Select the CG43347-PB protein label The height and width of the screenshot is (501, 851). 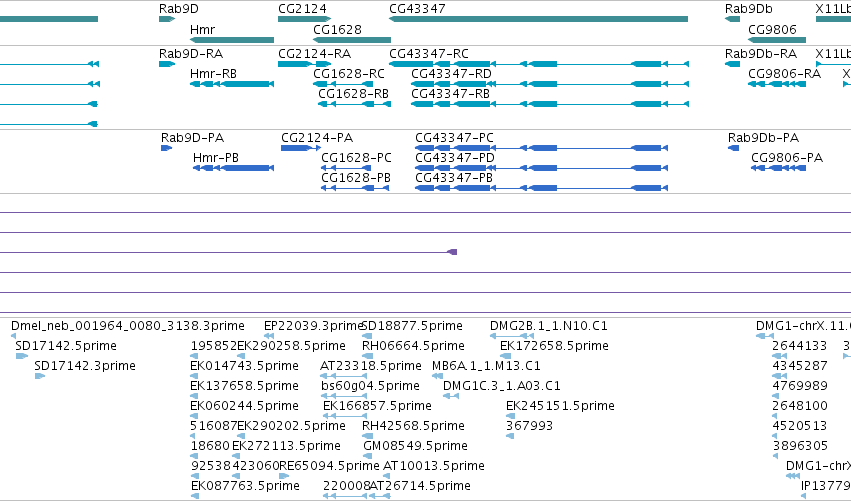click(454, 178)
